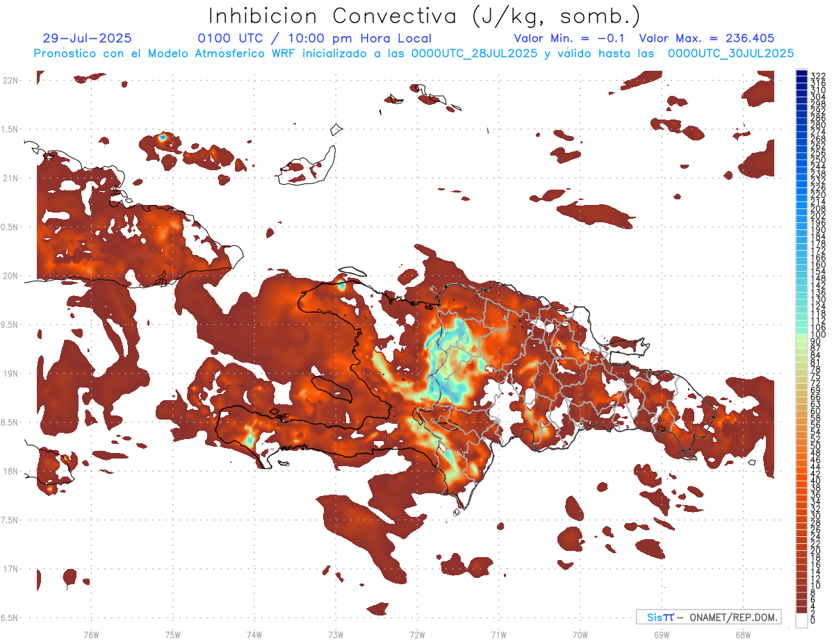The image size is (834, 644).
Task: Click the "72W" longitude label
Action: [x=417, y=634]
